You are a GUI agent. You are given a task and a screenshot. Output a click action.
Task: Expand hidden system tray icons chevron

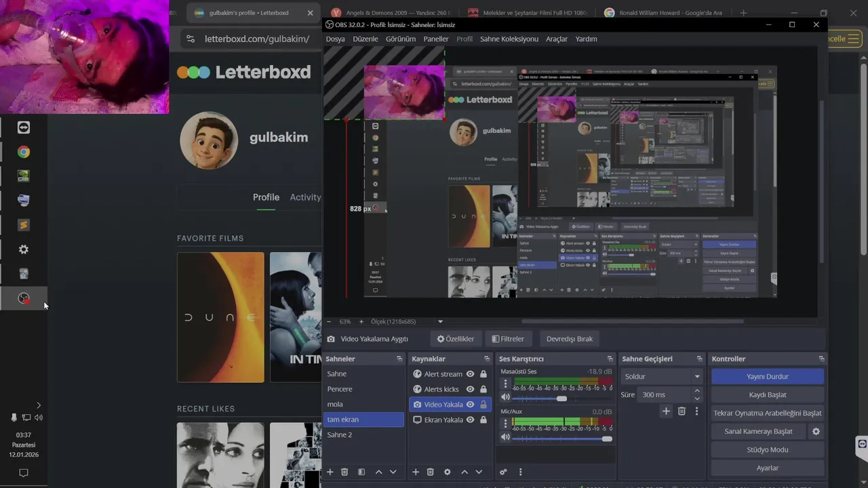click(38, 405)
